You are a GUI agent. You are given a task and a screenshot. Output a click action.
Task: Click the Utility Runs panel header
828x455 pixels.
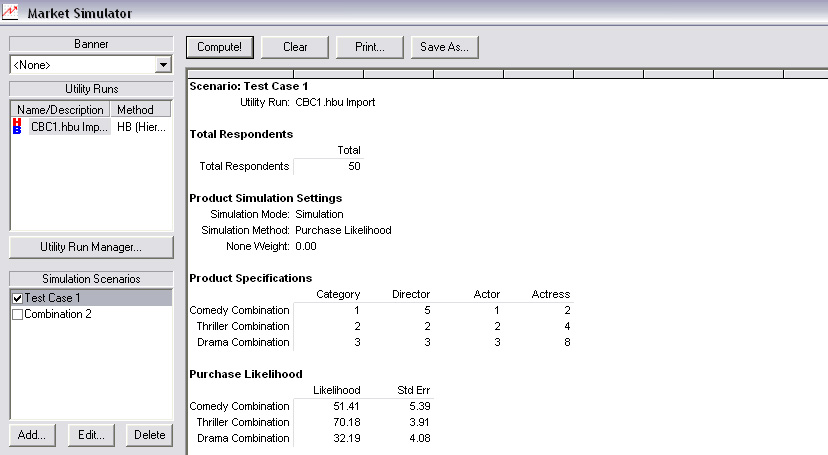[x=91, y=89]
